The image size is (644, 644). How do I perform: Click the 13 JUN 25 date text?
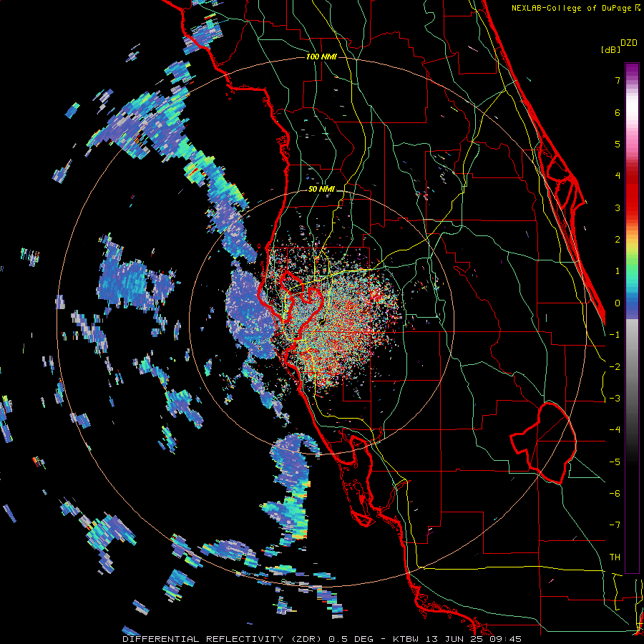[x=456, y=639]
